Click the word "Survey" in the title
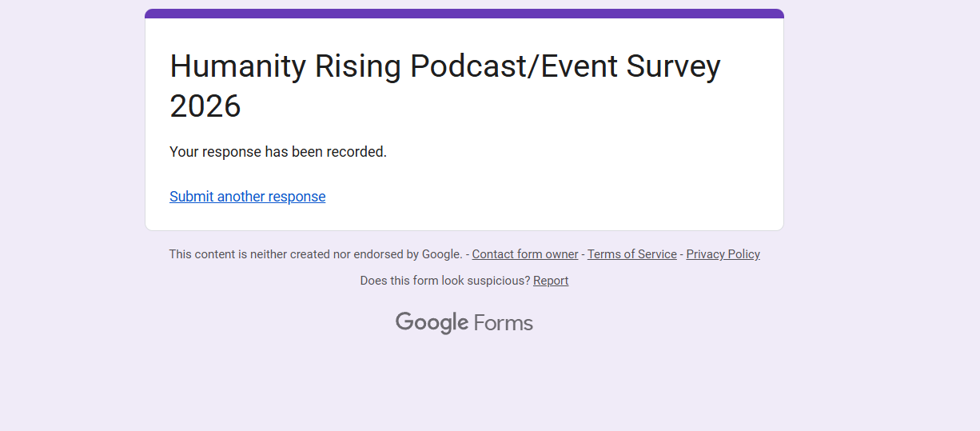The image size is (980, 431). pos(673,66)
